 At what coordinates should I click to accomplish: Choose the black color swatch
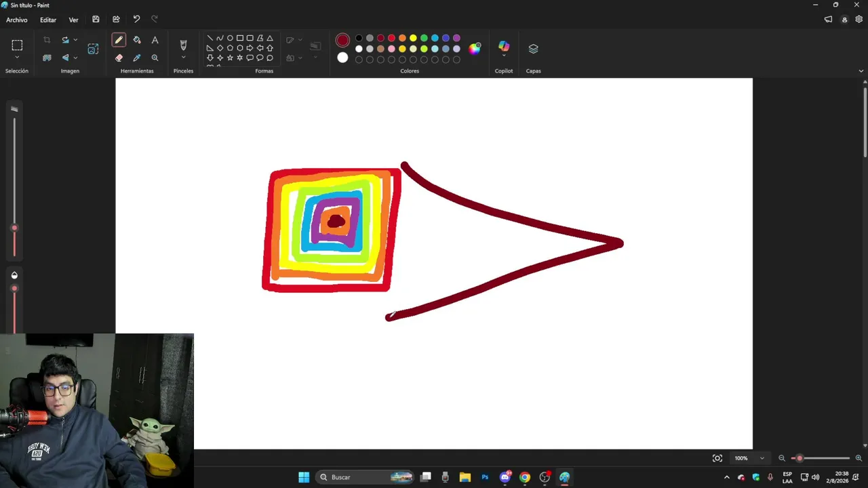[359, 38]
